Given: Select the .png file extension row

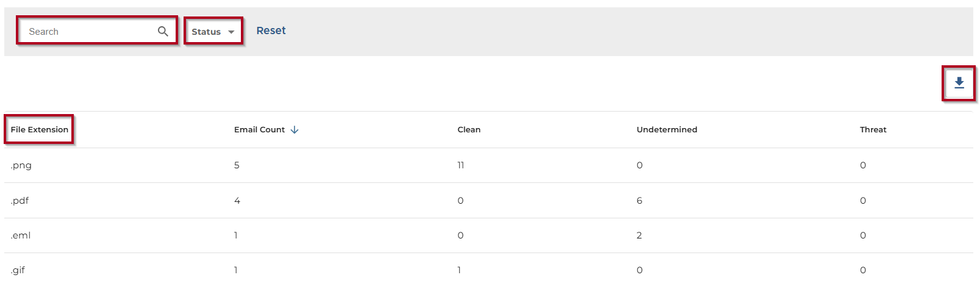Looking at the screenshot, I should 21,165.
